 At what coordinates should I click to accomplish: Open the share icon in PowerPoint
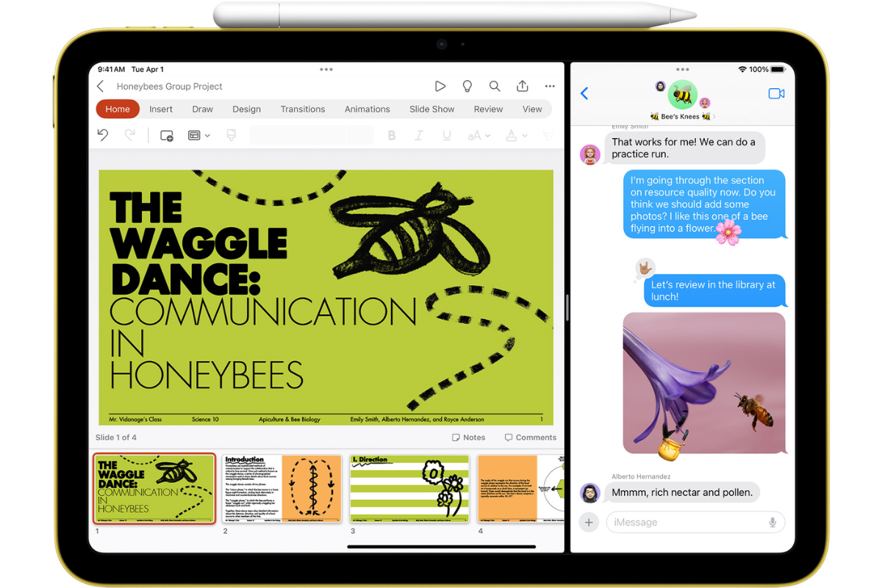tap(523, 86)
